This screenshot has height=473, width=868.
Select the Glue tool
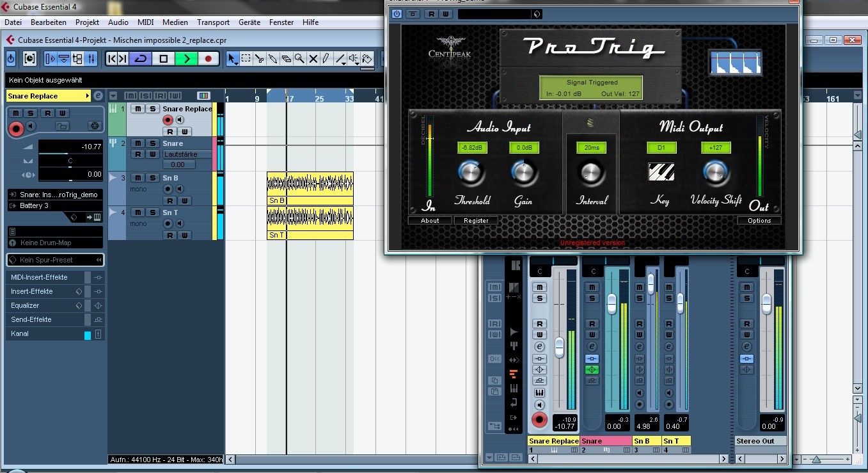pos(273,59)
